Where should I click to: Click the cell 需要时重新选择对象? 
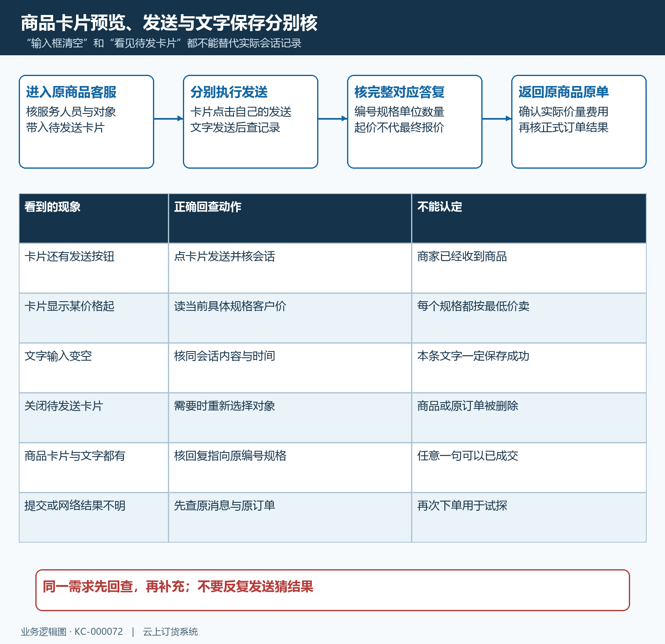(x=290, y=418)
